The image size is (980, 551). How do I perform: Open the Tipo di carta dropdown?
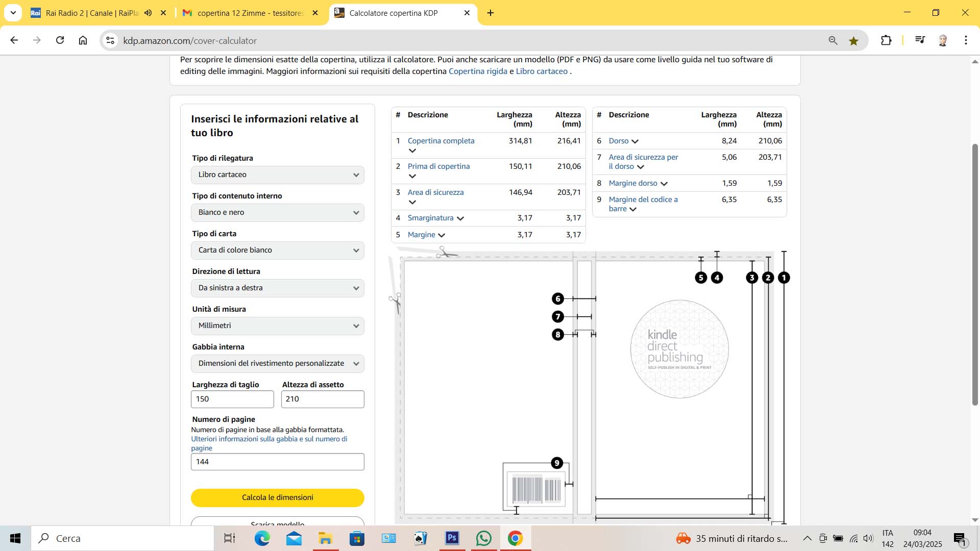[278, 251]
